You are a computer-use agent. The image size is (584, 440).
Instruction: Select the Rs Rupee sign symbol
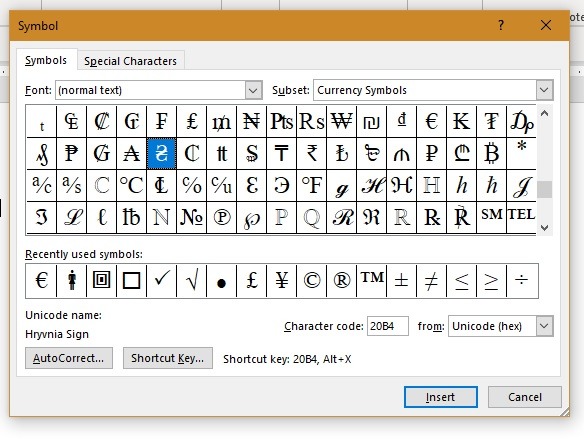(x=311, y=121)
